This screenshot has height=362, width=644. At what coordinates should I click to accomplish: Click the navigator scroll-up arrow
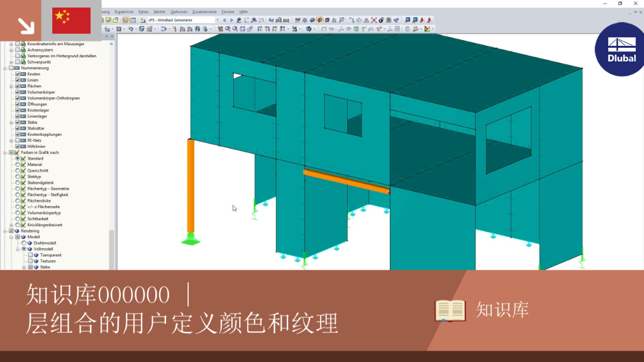[111, 44]
